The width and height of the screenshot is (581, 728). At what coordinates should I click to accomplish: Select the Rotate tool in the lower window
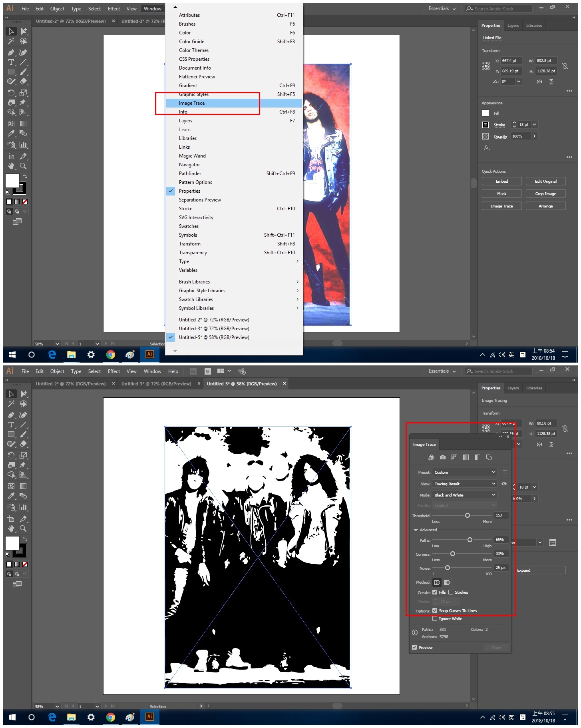[x=11, y=455]
